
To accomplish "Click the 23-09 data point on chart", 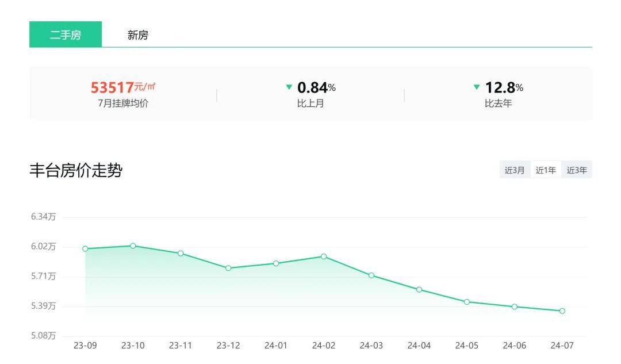I will [85, 249].
